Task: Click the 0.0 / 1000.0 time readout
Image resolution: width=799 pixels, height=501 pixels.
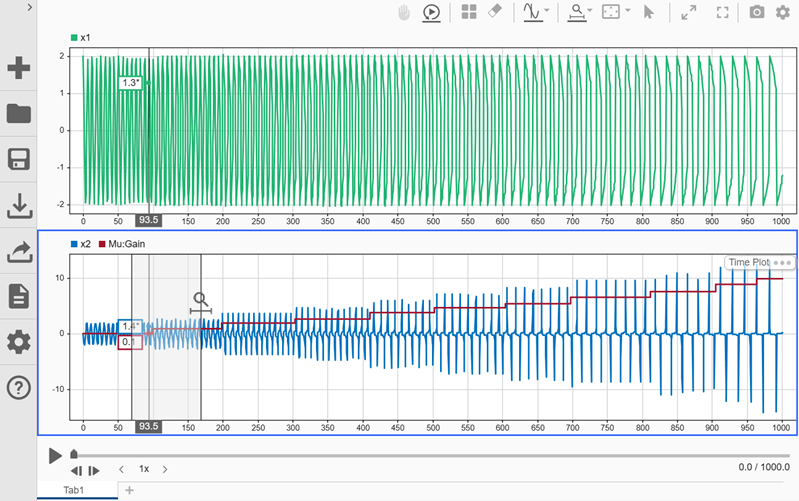Action: tap(764, 467)
